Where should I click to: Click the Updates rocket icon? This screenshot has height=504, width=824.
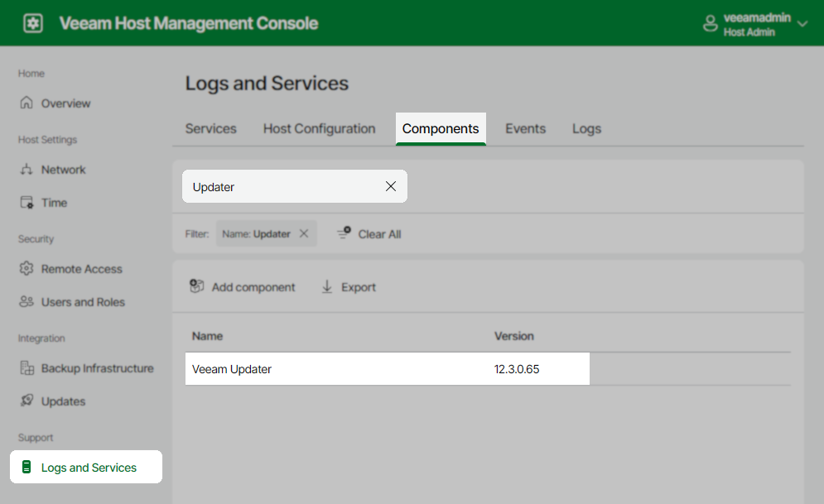[27, 401]
